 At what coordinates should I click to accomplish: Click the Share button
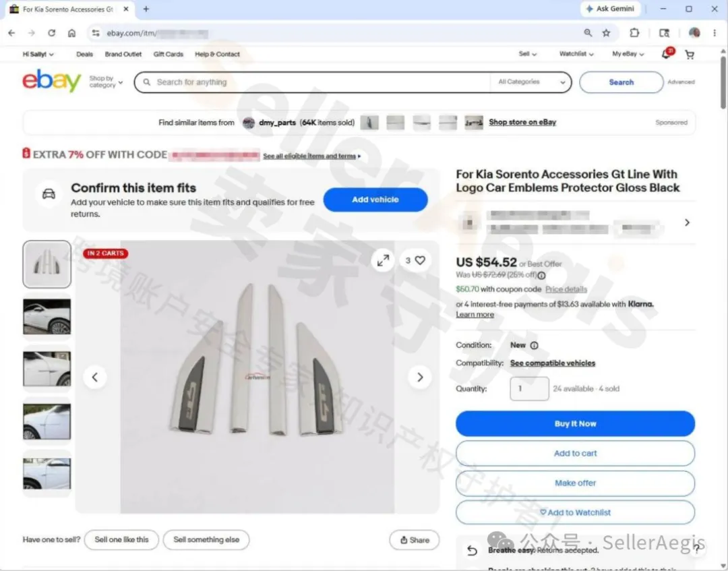[x=414, y=540]
